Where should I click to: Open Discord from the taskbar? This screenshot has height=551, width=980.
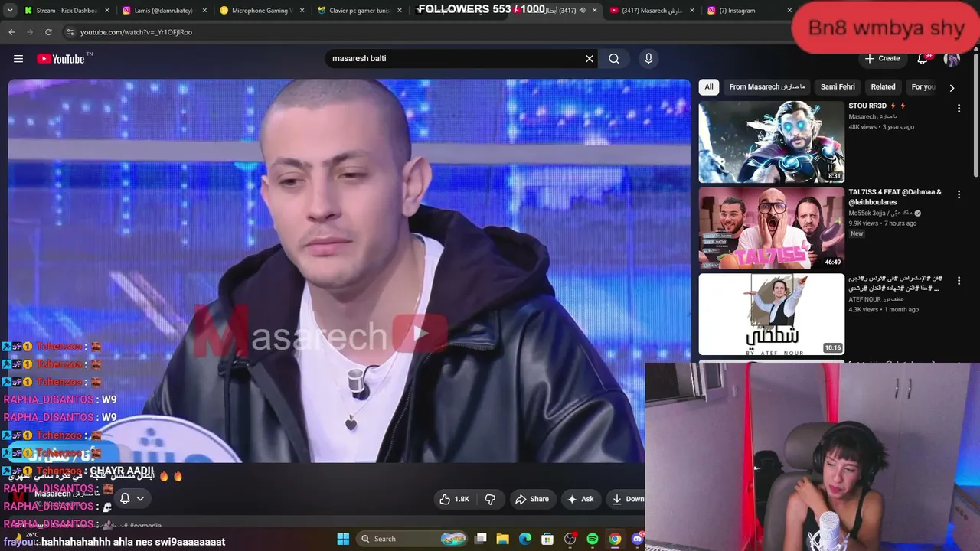tap(637, 539)
